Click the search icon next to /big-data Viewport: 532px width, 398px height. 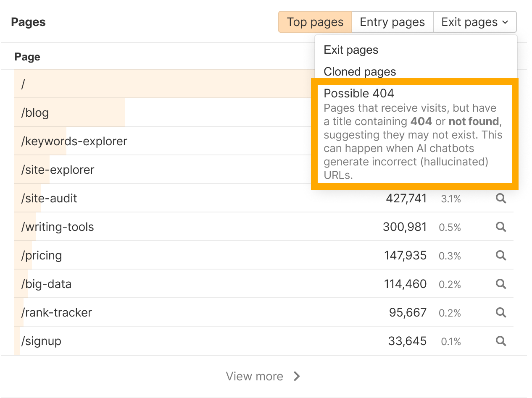coord(500,284)
